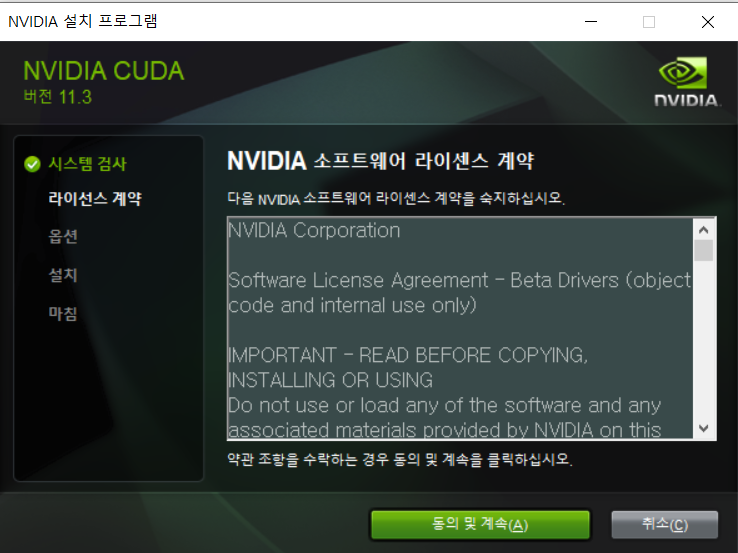Click the 약관 조항을 수락하는 경우 instruction text
This screenshot has height=553, width=738.
tap(400, 459)
